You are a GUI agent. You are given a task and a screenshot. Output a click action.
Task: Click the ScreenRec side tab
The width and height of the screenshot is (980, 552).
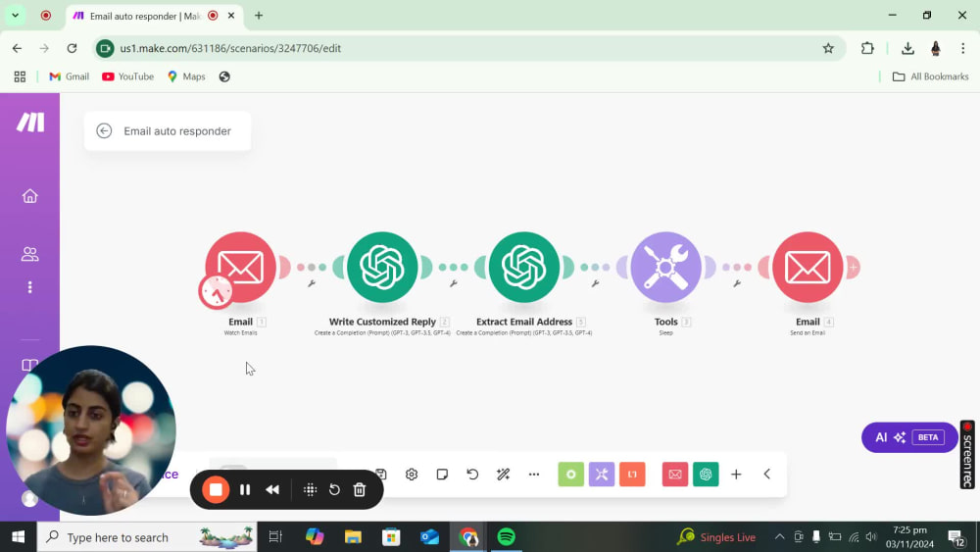click(x=967, y=455)
